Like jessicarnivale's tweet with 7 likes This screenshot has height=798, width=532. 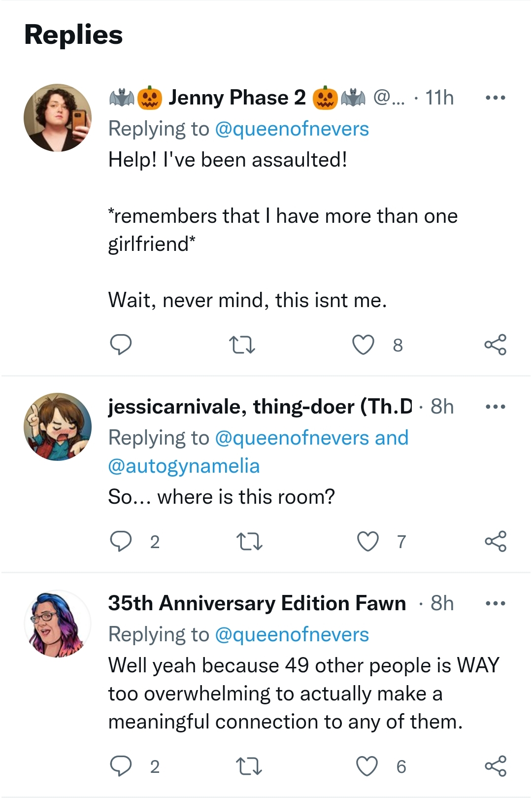367,541
